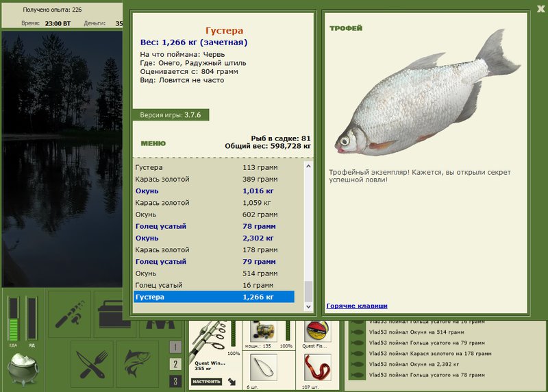Screen dimensions: 548x392
Task: Open the МЕНЮ in the fish panel
Action: [x=153, y=143]
